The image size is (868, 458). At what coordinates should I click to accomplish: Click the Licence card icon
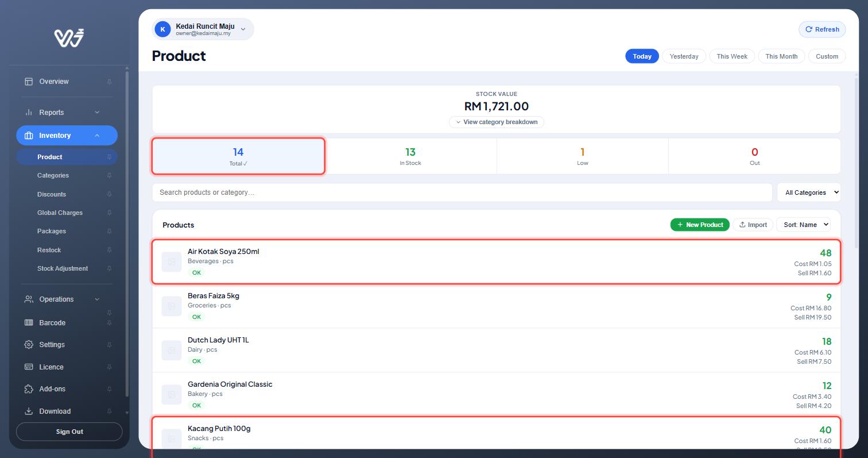pyautogui.click(x=29, y=367)
